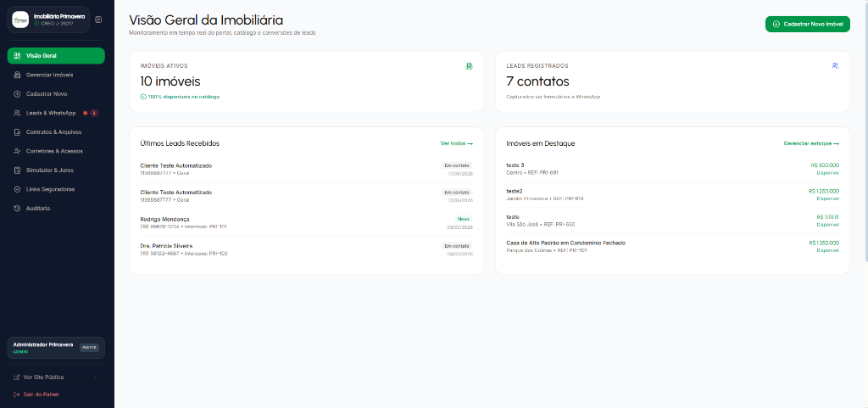Open Corretores & Acessos menu item
This screenshot has height=408, width=868.
point(56,151)
